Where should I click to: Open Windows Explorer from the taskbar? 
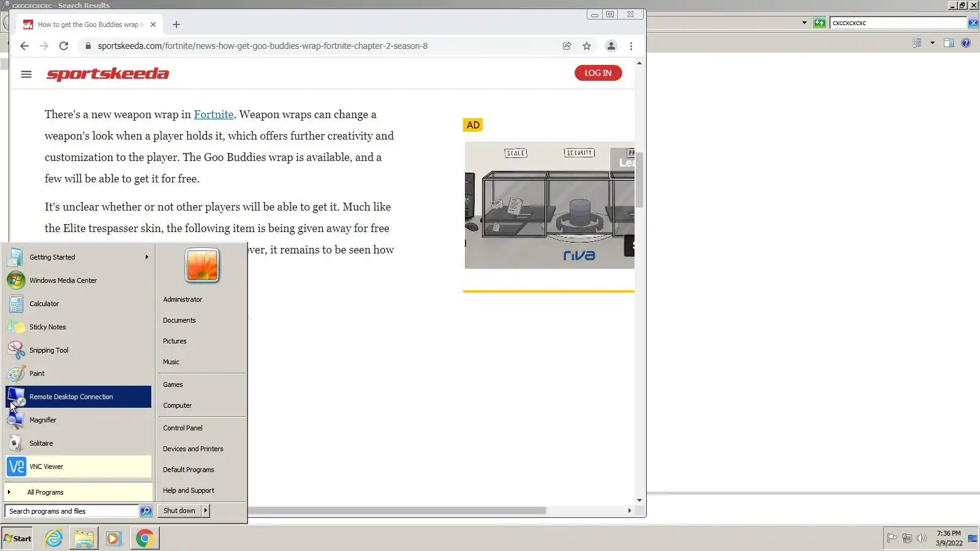point(84,539)
